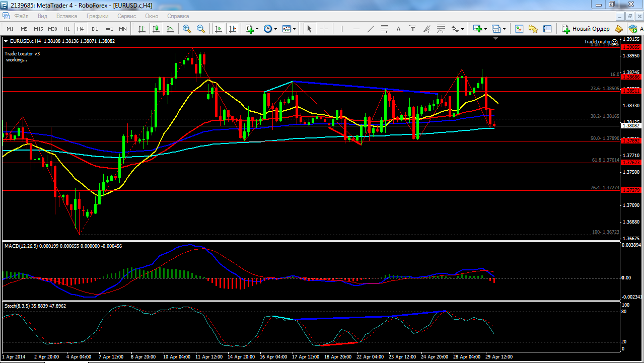Expand the Templates dropdown arrow
This screenshot has width=644, height=363.
coord(294,29)
